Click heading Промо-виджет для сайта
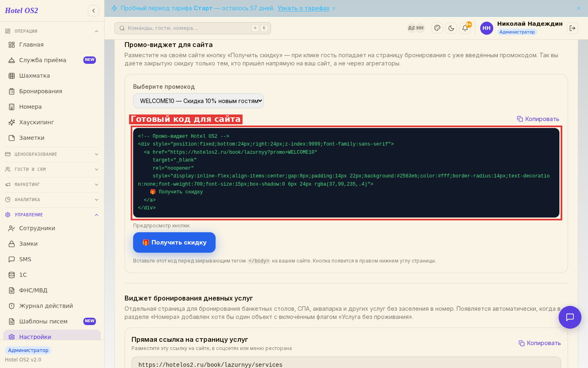 pyautogui.click(x=169, y=45)
